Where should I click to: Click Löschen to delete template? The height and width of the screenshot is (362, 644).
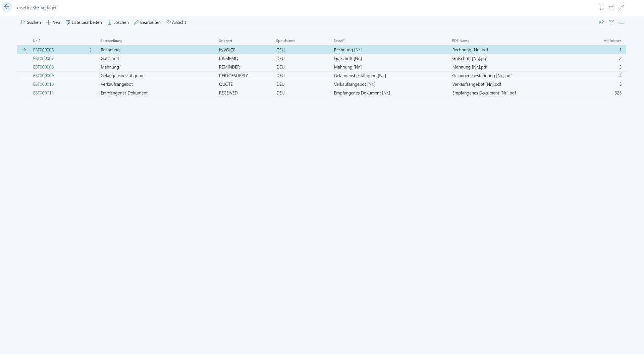118,22
